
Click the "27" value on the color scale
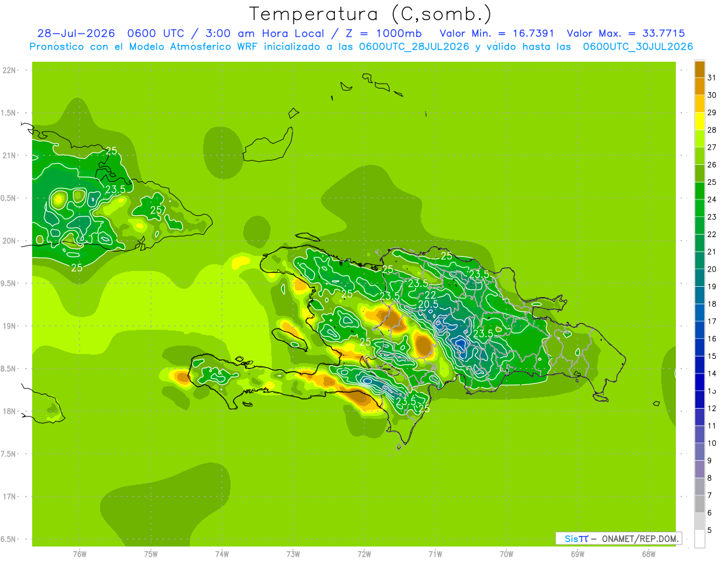click(712, 147)
